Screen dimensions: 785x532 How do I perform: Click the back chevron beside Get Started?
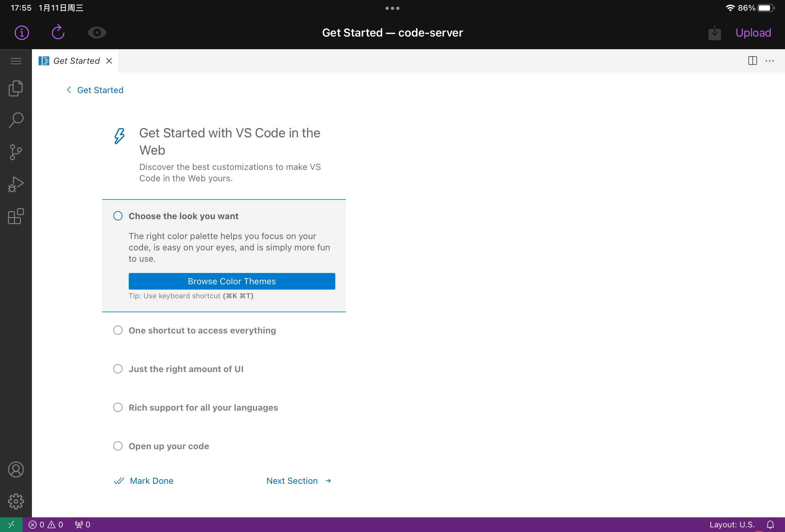[x=69, y=90]
